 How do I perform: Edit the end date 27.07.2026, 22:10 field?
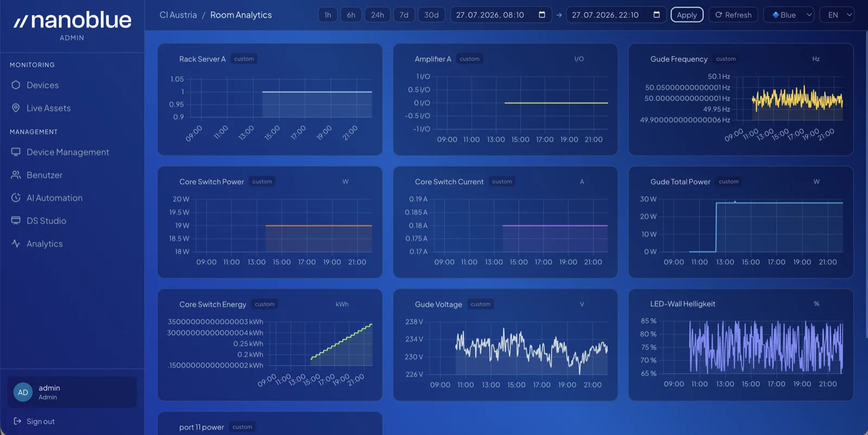click(x=616, y=15)
